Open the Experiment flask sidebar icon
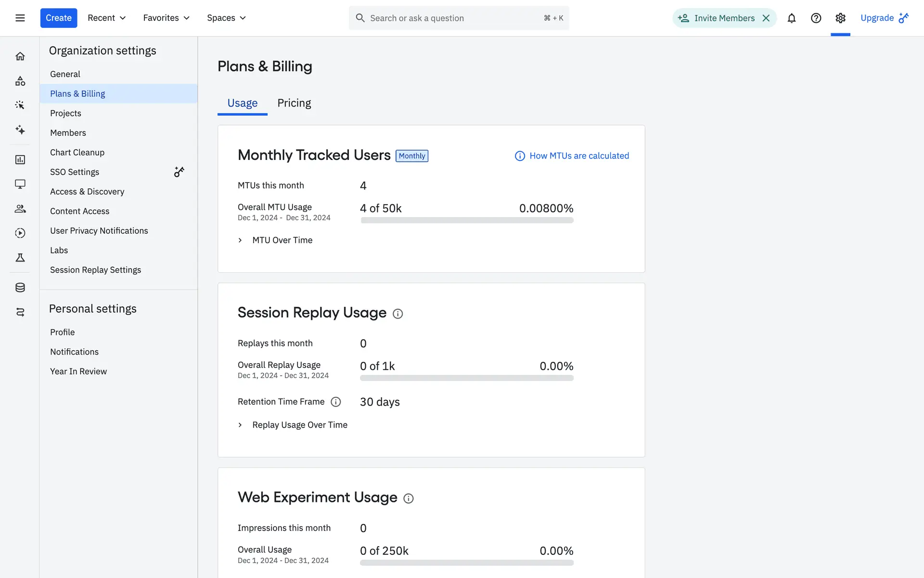The height and width of the screenshot is (578, 924). [20, 258]
